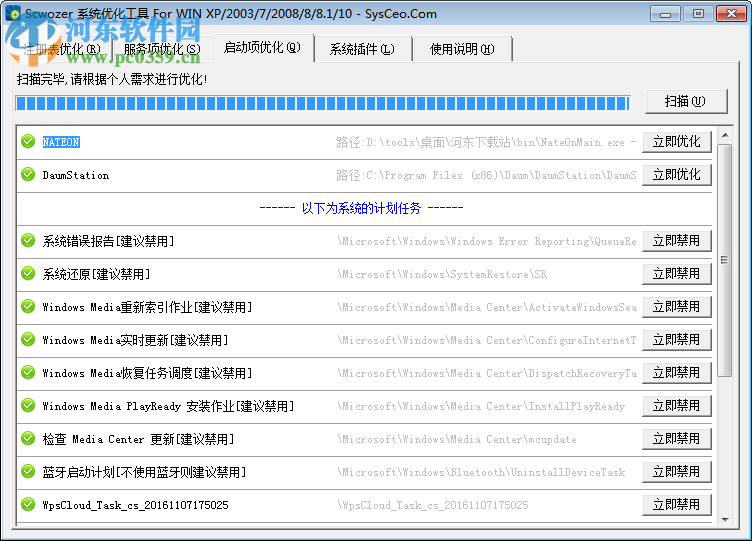The width and height of the screenshot is (752, 541).
Task: Open the 系统插件(L) tab
Action: tap(362, 49)
